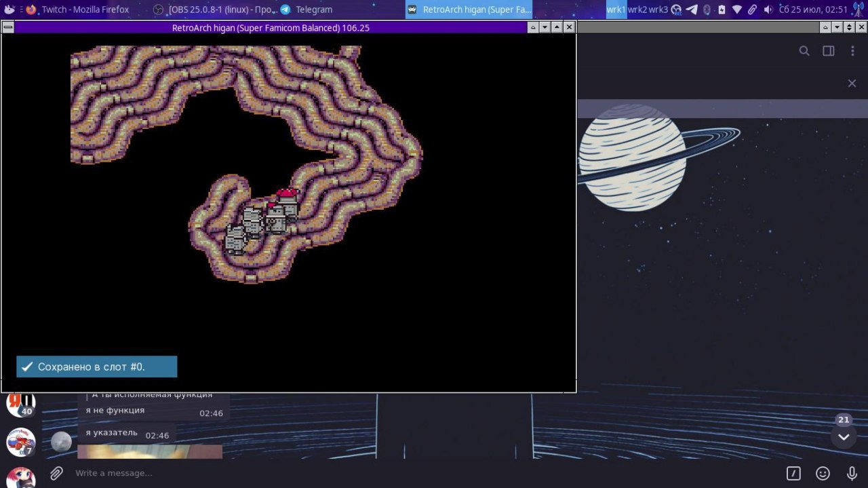Switch to workspace wrk1
This screenshot has height=488, width=868.
tap(616, 10)
